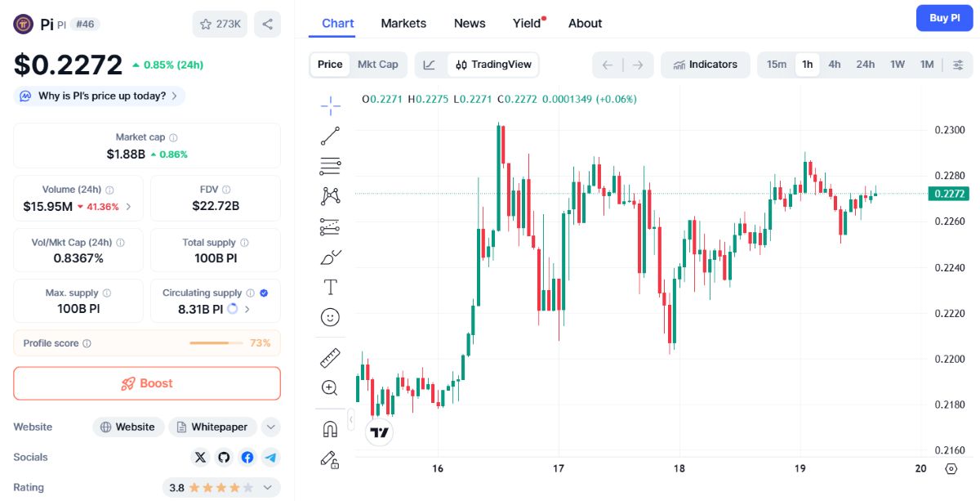The image size is (980, 501).
Task: Select the 4h timeframe
Action: (834, 65)
